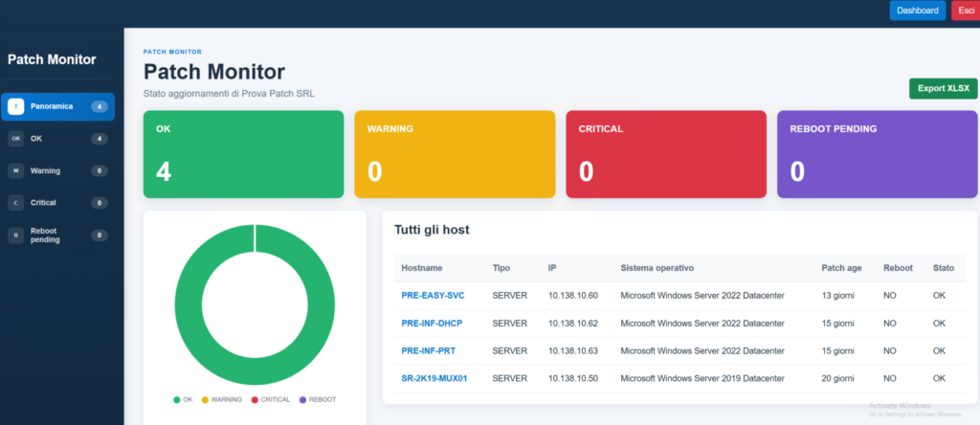Click the C icon beside Critical
Image resolution: width=980 pixels, height=425 pixels.
tap(15, 203)
